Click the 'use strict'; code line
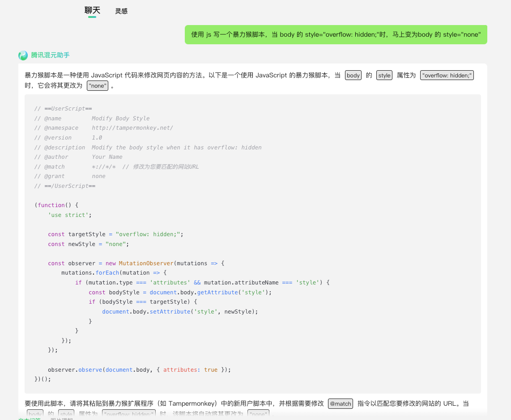This screenshot has width=511, height=420. pos(70,215)
